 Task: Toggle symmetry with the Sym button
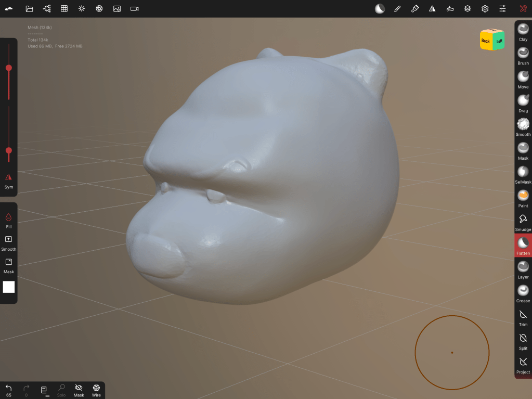click(8, 180)
